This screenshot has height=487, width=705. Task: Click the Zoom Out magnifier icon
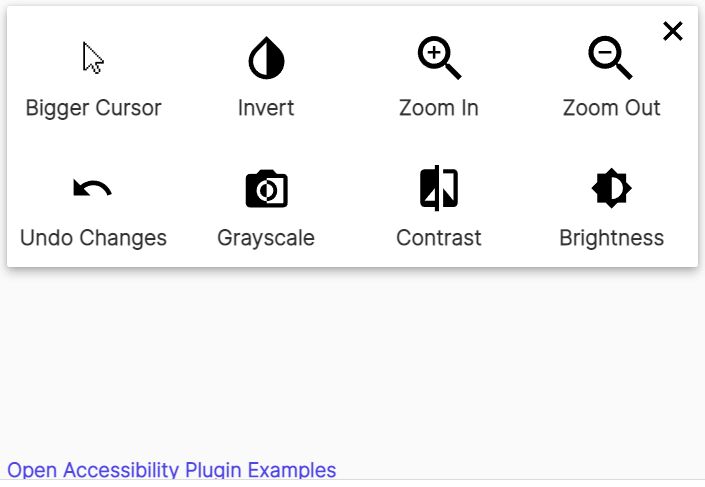tap(610, 58)
